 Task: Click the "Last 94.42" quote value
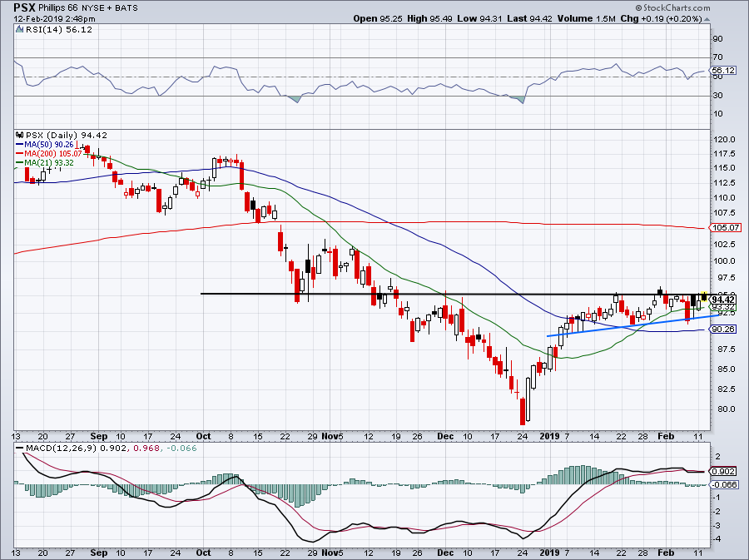[530, 18]
